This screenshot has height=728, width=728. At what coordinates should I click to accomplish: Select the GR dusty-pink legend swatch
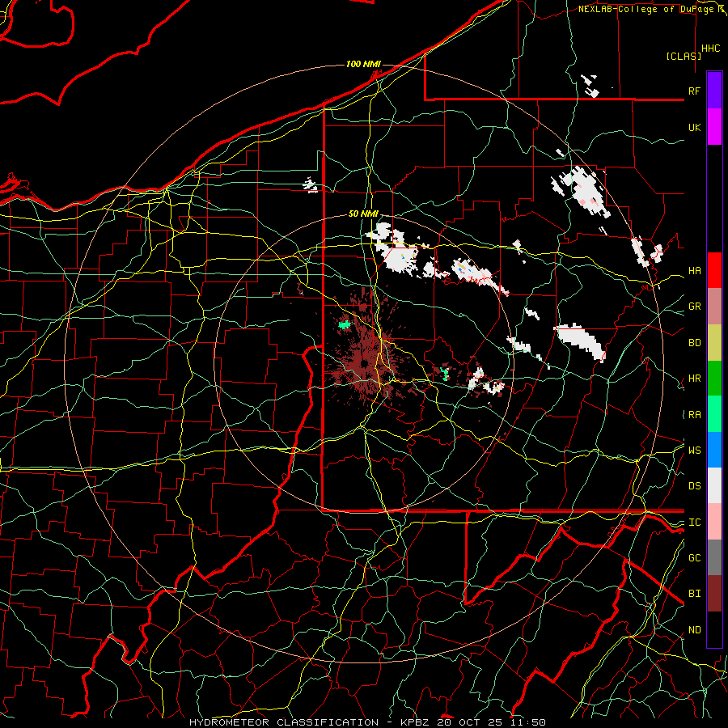click(714, 307)
